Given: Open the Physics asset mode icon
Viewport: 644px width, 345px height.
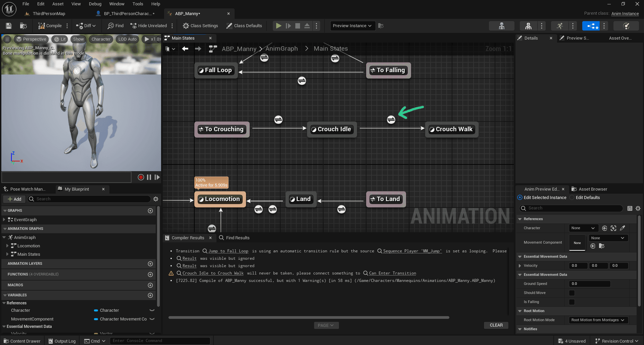Looking at the screenshot, I should 626,26.
